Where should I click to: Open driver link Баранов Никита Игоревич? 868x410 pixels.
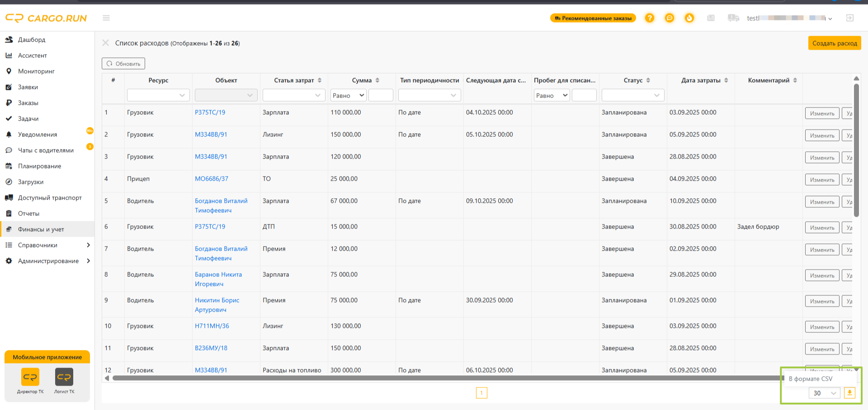tap(218, 279)
